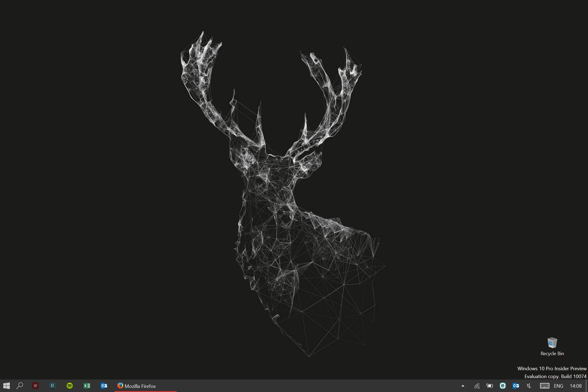Launch Spotify from the taskbar
588x392 pixels.
tap(70, 386)
